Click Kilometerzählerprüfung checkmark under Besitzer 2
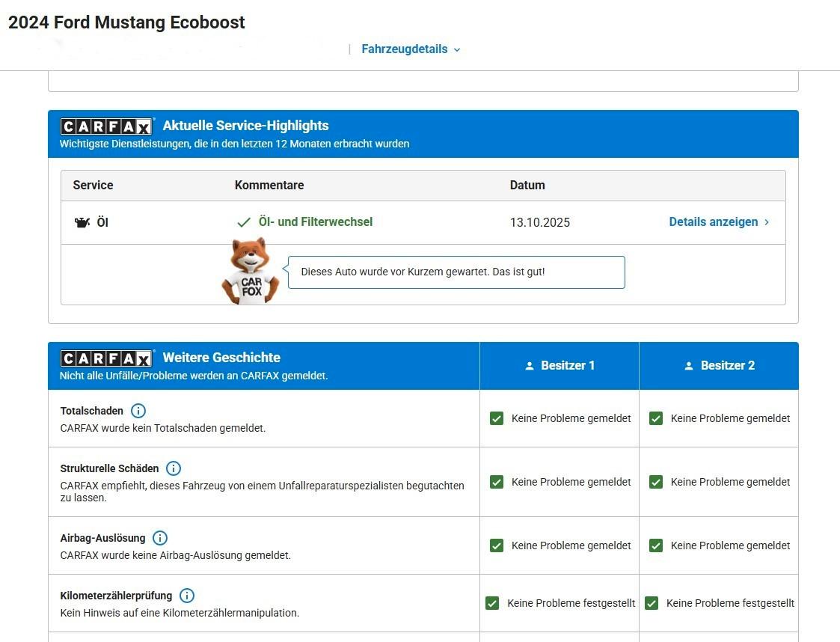The height and width of the screenshot is (642, 840). (652, 603)
